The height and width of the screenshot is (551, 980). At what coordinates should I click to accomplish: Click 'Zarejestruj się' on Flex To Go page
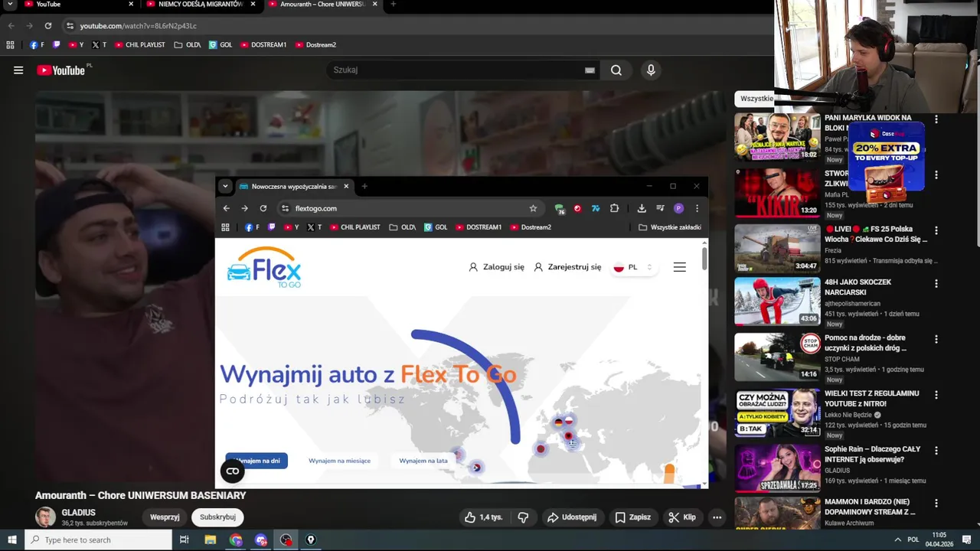pos(567,267)
